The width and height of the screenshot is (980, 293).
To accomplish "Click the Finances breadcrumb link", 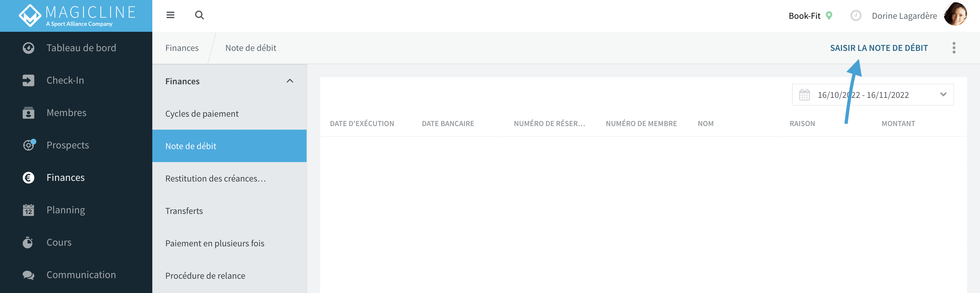I will [182, 48].
